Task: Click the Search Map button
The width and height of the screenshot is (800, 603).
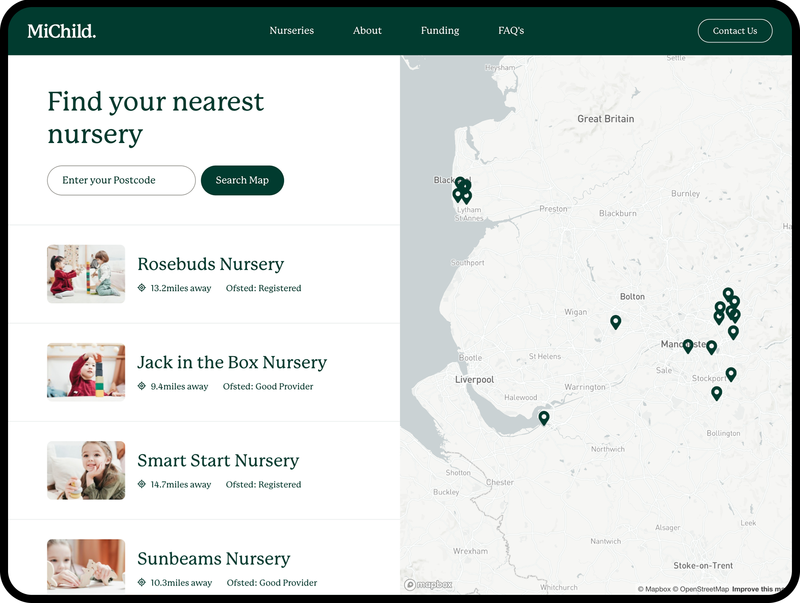Action: (242, 180)
